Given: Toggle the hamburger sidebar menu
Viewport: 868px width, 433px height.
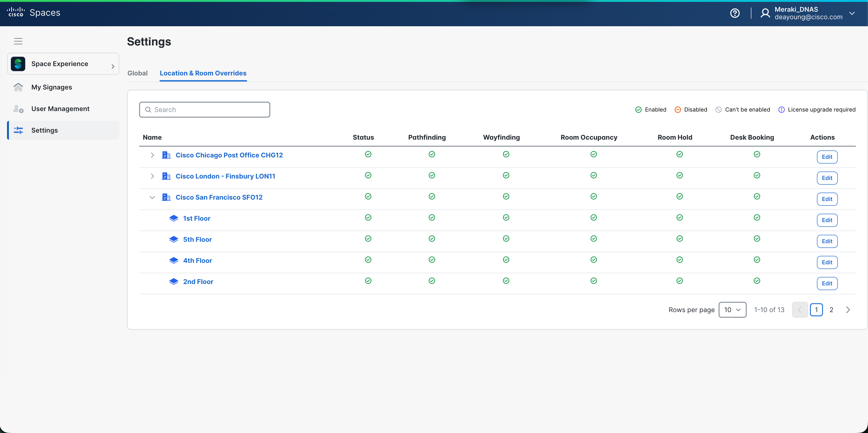Looking at the screenshot, I should pos(18,41).
